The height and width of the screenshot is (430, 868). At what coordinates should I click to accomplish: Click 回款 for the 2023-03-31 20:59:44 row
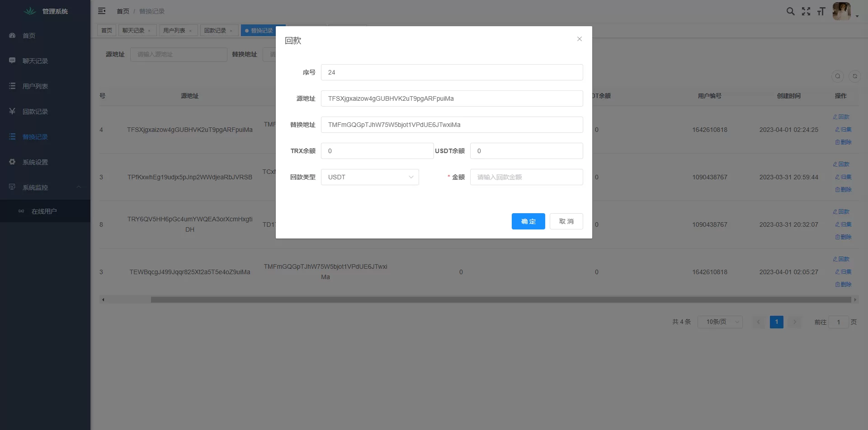tap(841, 164)
